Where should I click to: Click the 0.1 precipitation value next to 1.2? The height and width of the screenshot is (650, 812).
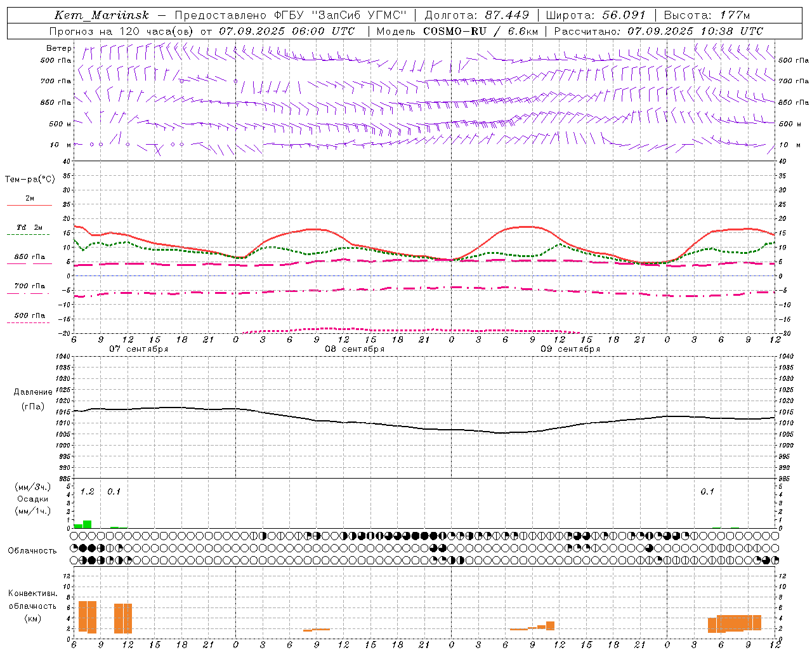(114, 491)
